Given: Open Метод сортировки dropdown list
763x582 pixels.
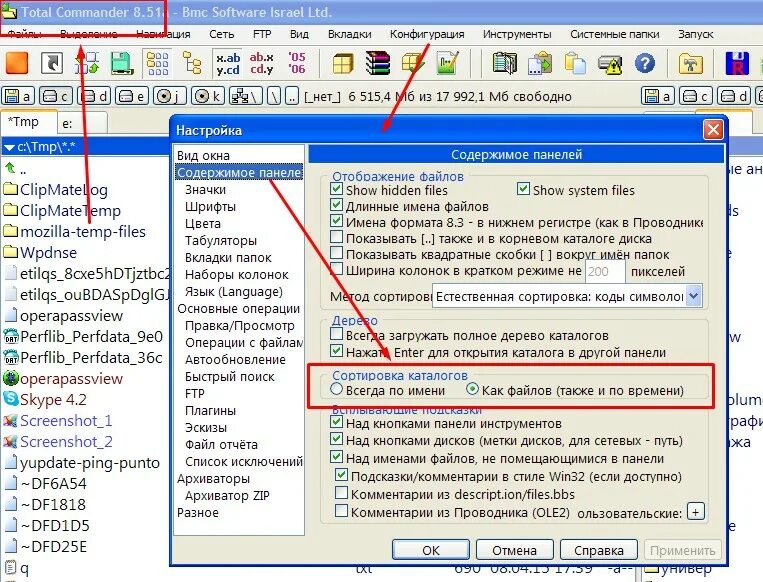Looking at the screenshot, I should (694, 296).
